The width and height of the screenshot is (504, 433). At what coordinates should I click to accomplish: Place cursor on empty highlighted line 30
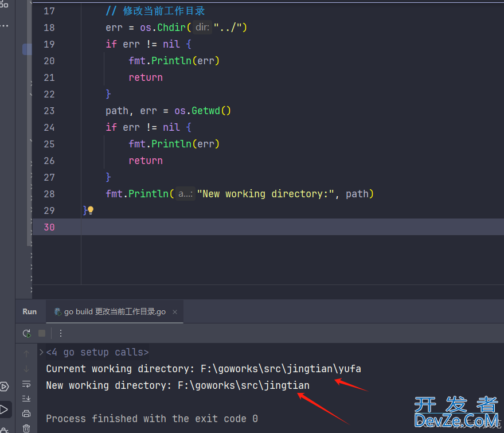(x=292, y=227)
